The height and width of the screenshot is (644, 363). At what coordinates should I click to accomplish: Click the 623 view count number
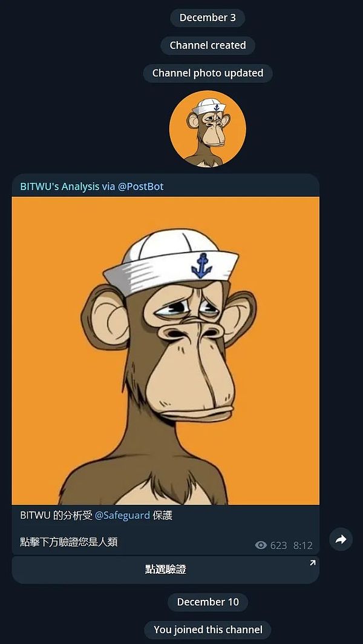278,545
